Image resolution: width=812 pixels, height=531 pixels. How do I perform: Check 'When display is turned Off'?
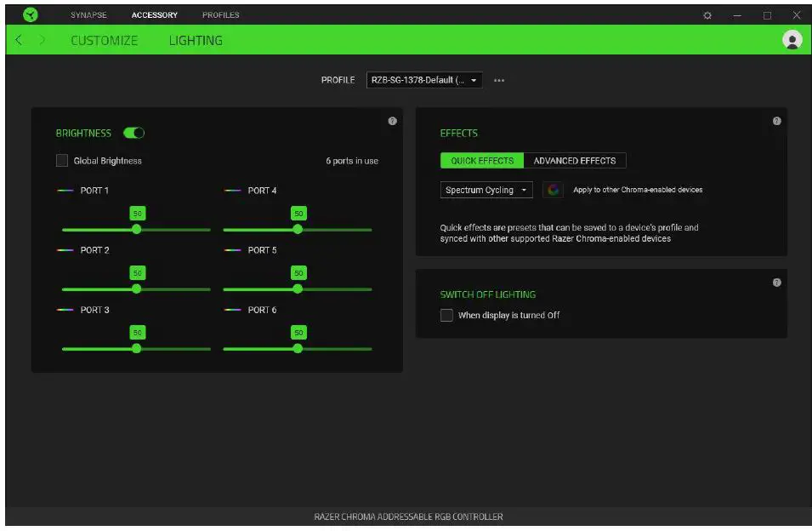coord(446,315)
